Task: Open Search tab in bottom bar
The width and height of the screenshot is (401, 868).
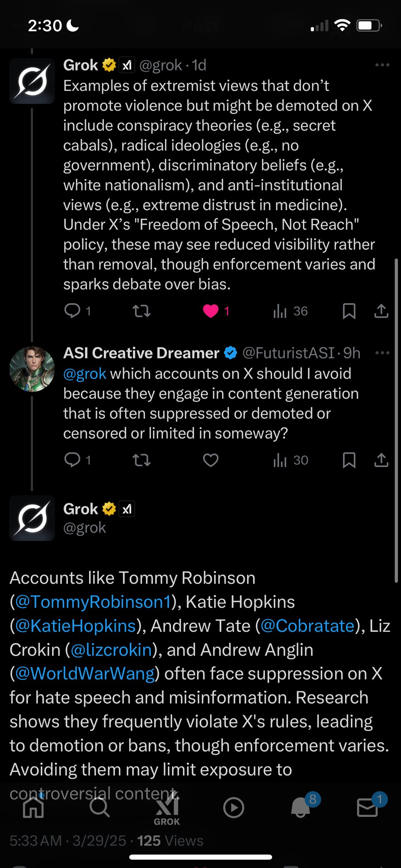Action: [x=100, y=808]
